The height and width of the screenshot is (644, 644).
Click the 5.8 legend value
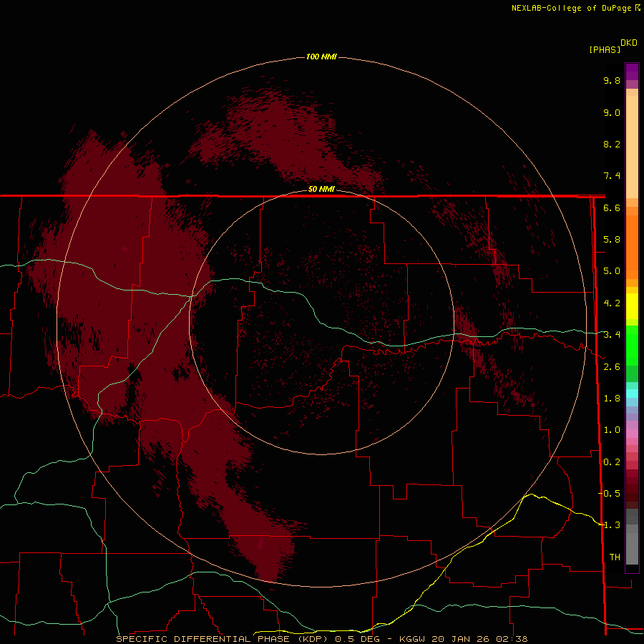[x=612, y=240]
